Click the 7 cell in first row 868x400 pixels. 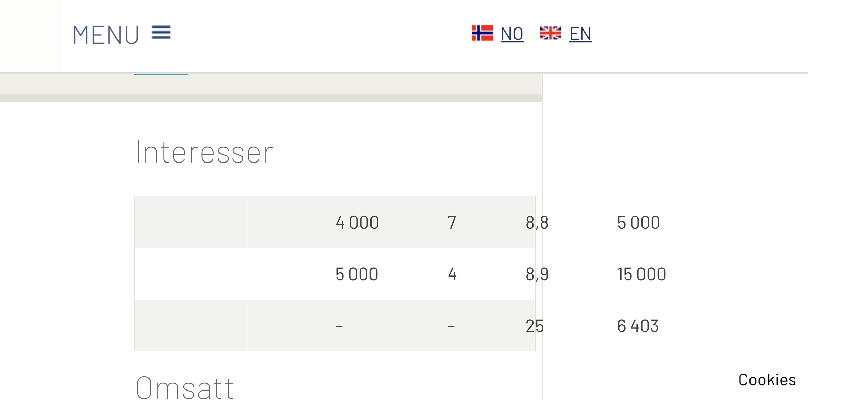pos(452,223)
